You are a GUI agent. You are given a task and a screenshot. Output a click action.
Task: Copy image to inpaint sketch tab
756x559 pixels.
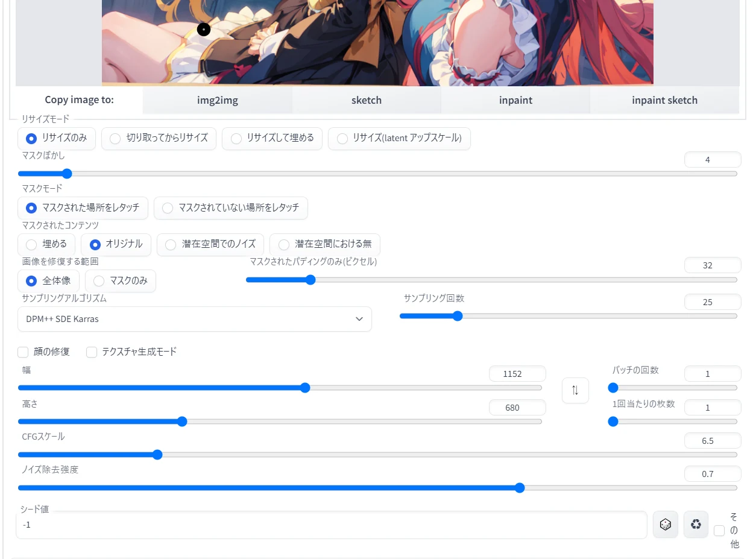click(664, 100)
